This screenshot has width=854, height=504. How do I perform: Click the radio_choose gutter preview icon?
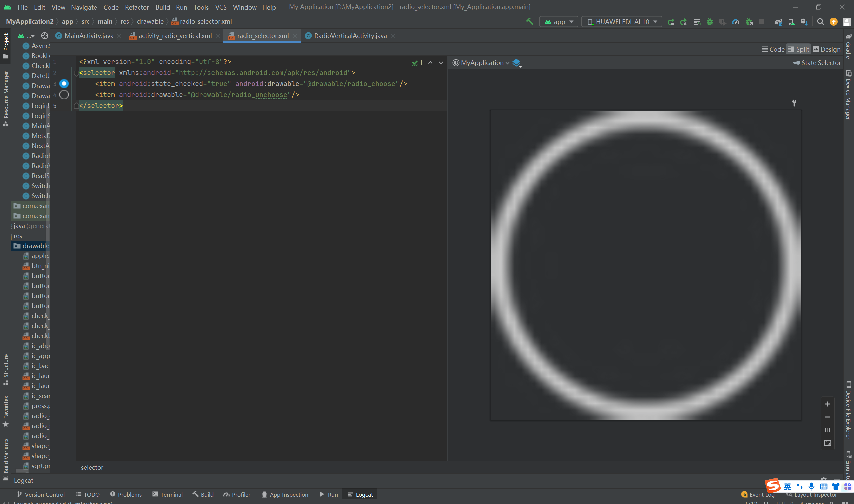pos(64,84)
